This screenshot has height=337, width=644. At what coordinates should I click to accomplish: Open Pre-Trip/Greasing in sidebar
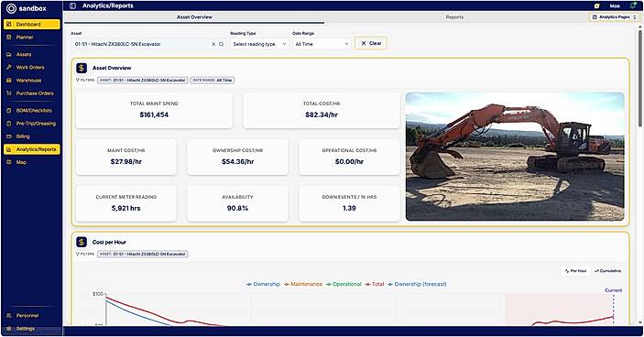tap(32, 124)
